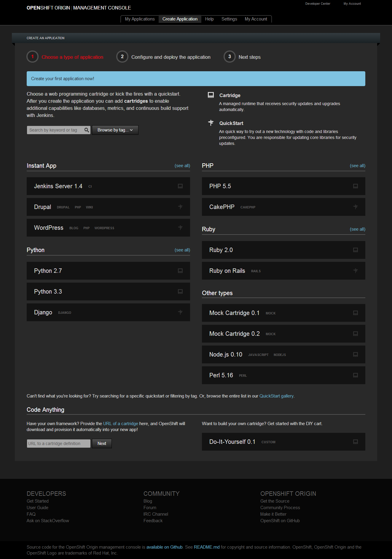Click the cartridge icon on Python 3.3 row
Screen dimensions: 392x559
click(180, 292)
